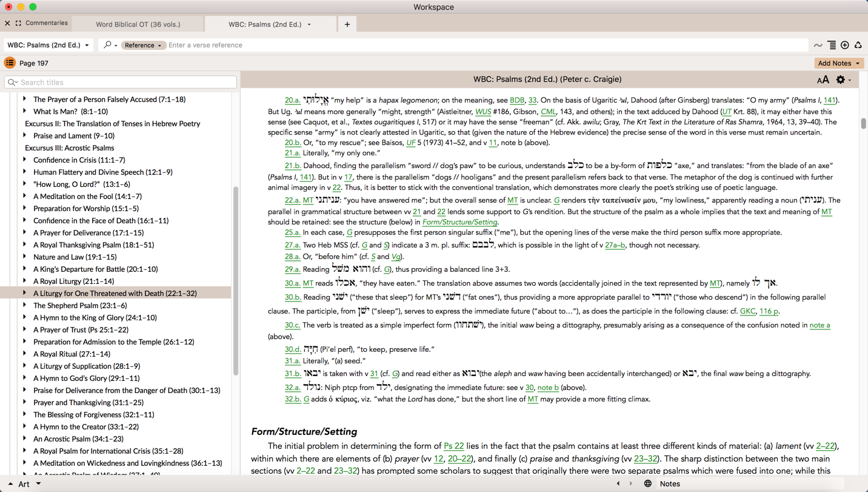Image resolution: width=868 pixels, height=492 pixels.
Task: Click the magnifying glass search mode icon
Action: (107, 45)
